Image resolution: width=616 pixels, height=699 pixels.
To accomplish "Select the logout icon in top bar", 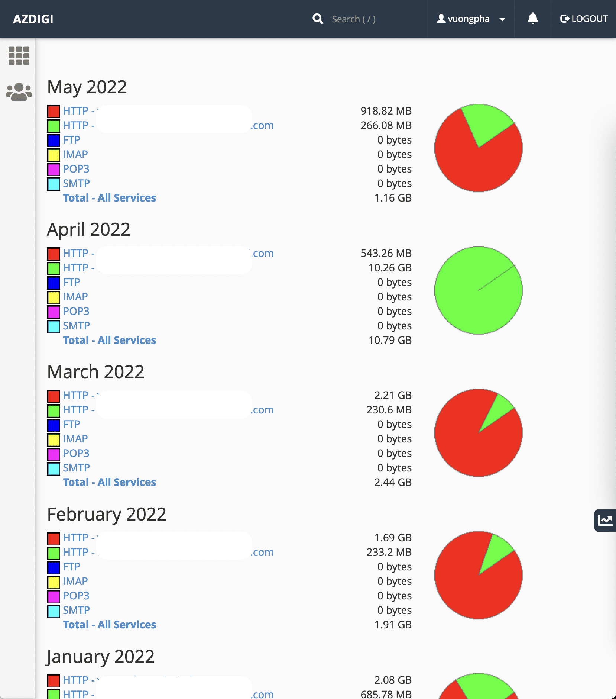I will click(x=565, y=18).
